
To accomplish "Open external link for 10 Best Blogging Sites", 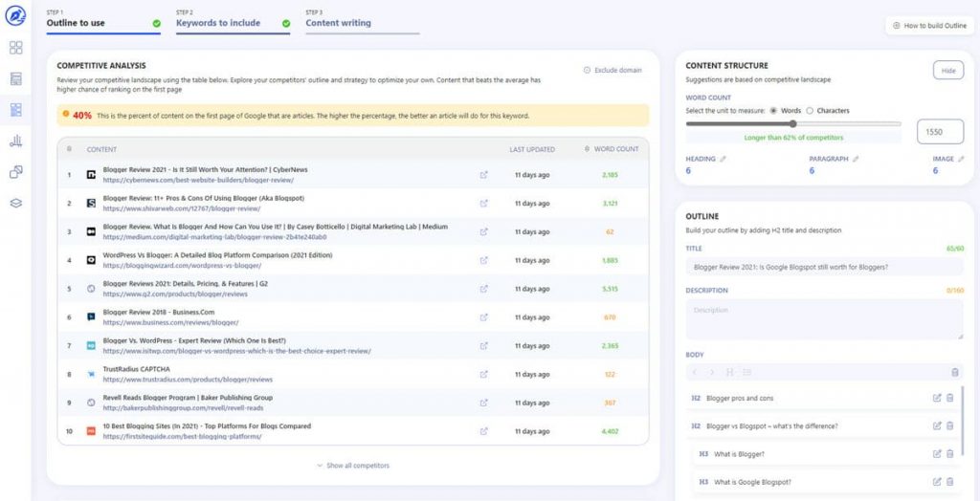I will 483,431.
